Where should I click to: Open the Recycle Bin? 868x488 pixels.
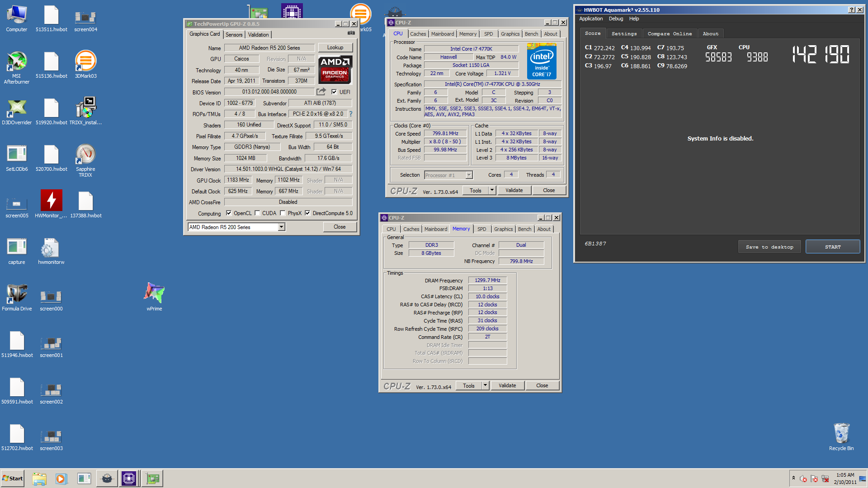coord(841,437)
